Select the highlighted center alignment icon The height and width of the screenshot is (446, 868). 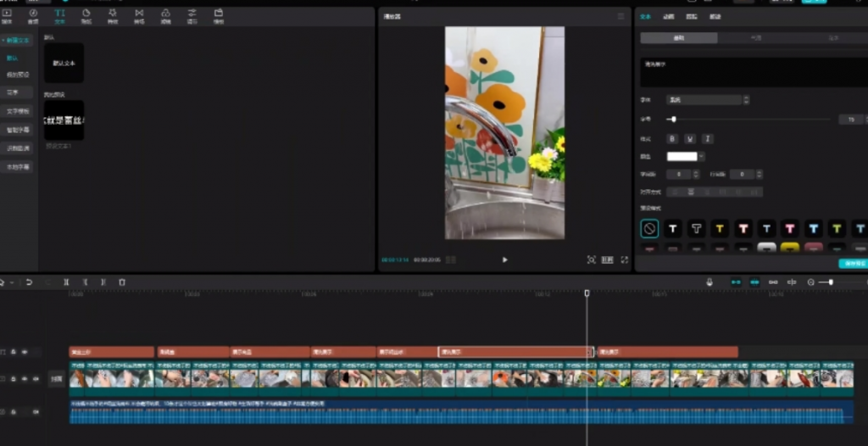point(690,192)
